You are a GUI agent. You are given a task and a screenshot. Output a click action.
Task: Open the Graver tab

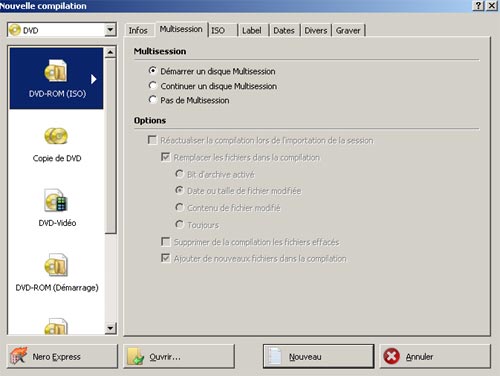(348, 30)
